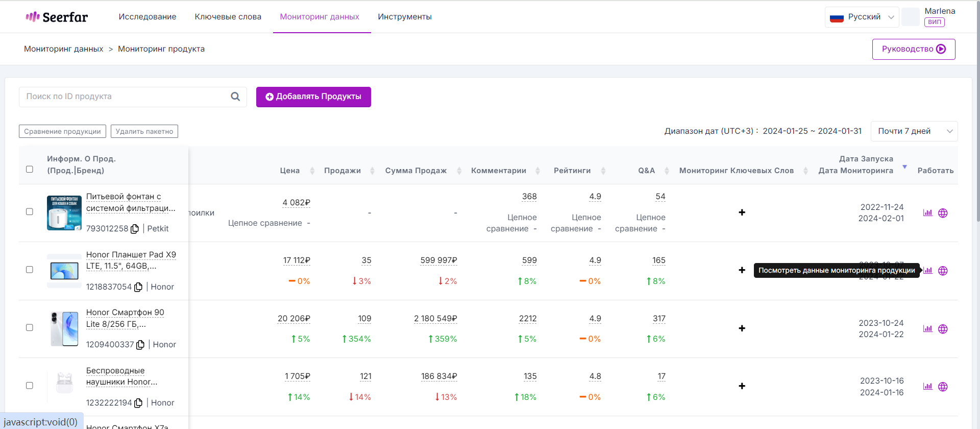Click price value 17 112₽
This screenshot has width=980, height=429.
point(297,260)
